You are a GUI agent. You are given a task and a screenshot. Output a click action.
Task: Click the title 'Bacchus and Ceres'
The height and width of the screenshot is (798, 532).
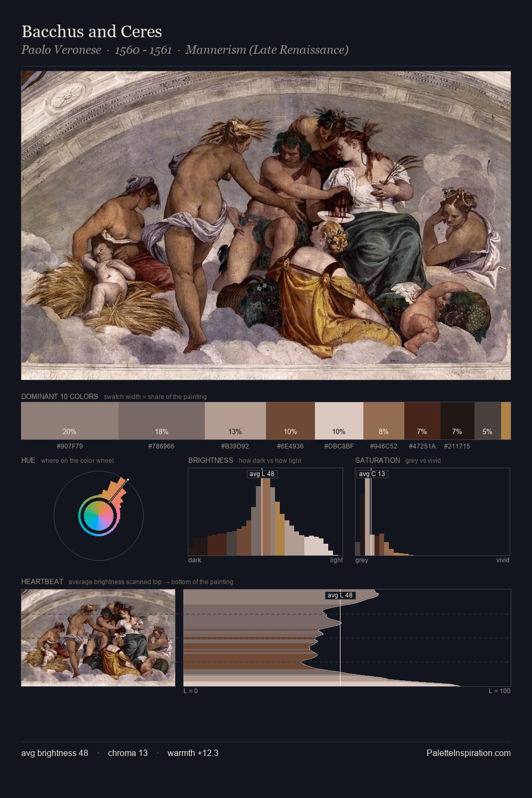click(x=92, y=31)
